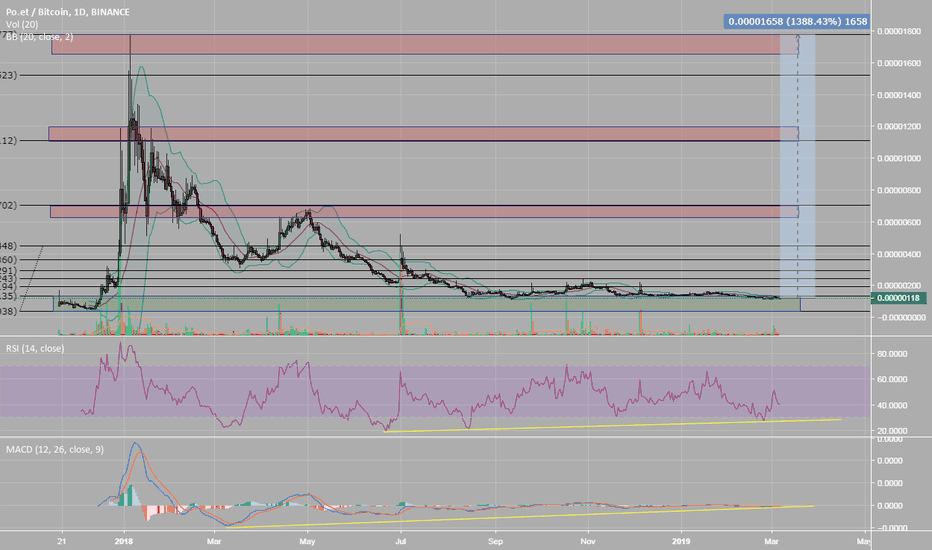Screen dimensions: 932x550
Task: Click RSI scale value 60.0000
Action: click(892, 379)
